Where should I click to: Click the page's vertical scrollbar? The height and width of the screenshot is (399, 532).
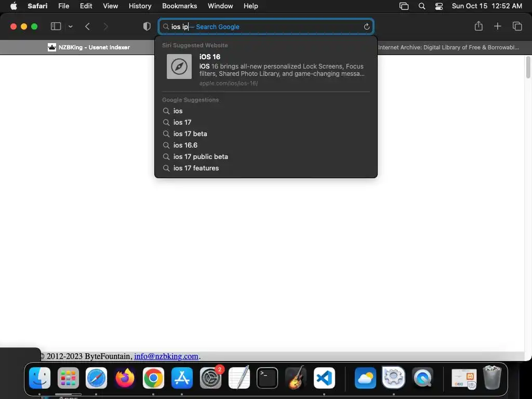tap(528, 67)
